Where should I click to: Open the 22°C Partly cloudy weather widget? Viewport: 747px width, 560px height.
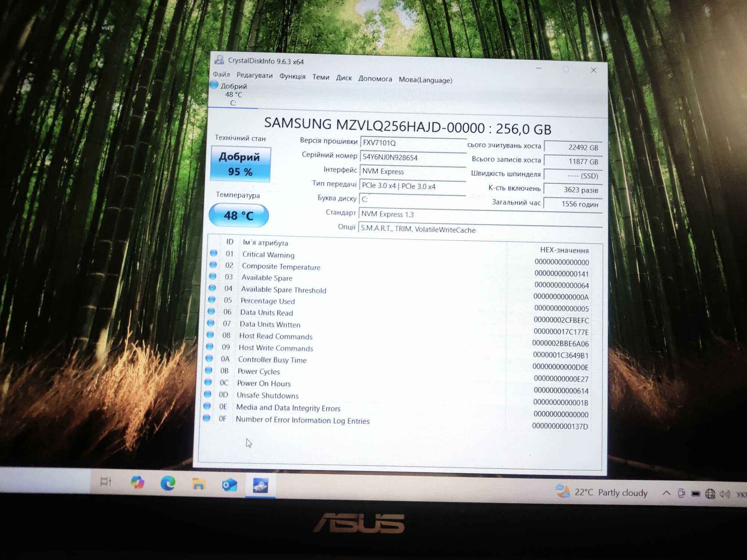(601, 492)
